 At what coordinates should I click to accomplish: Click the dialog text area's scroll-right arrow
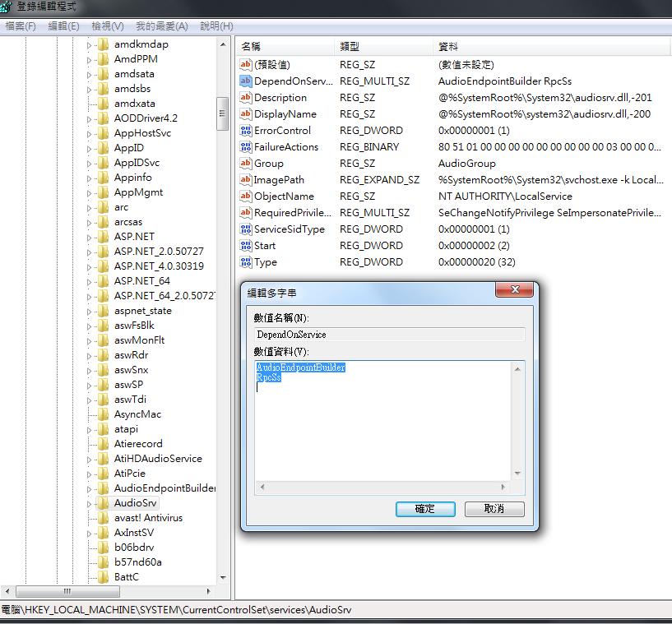click(x=503, y=487)
